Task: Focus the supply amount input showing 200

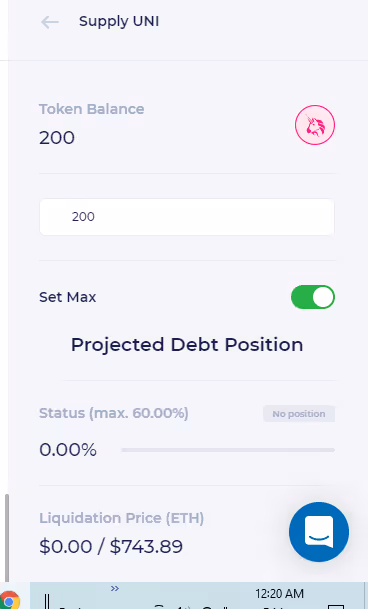Action: pos(187,217)
